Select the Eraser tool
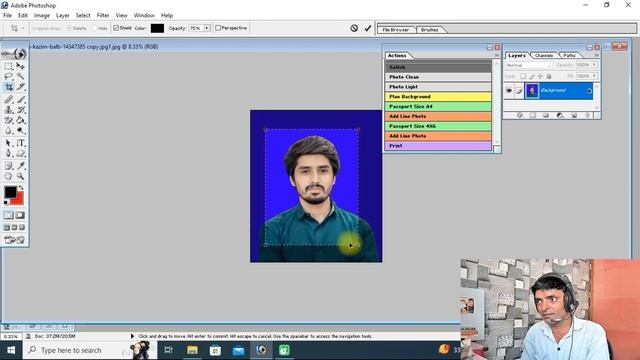 click(9, 120)
